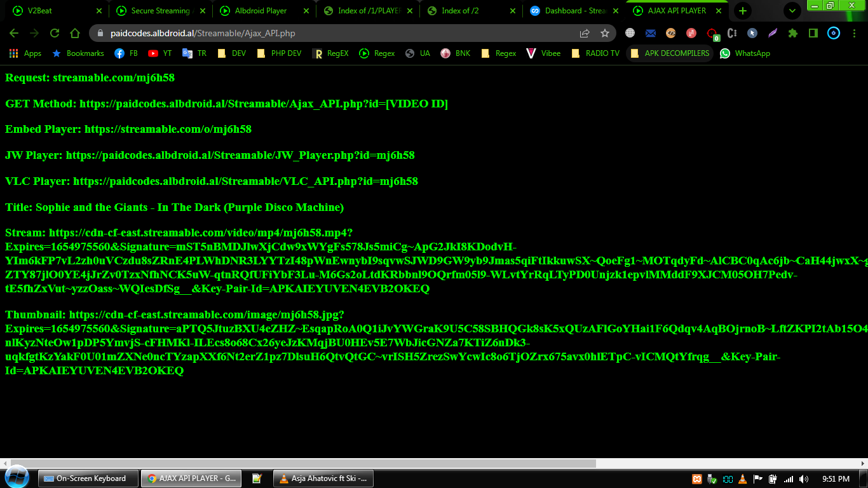The width and height of the screenshot is (868, 488).
Task: Open the Vibee bookmark
Action: [543, 53]
